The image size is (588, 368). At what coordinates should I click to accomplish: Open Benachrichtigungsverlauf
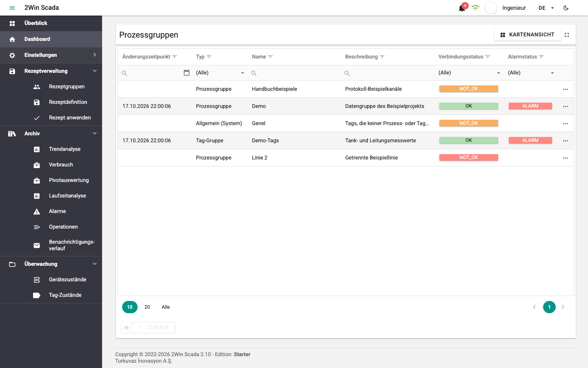click(x=51, y=245)
